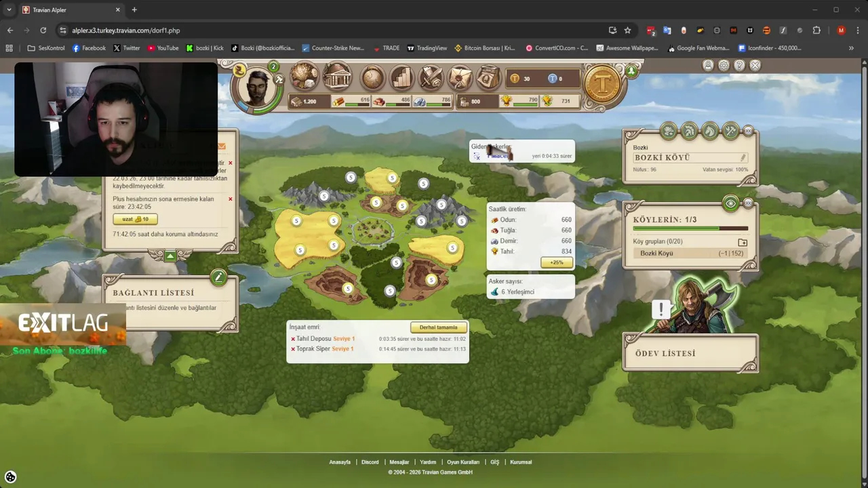Cancel Tahıl Deposu construction with red X
This screenshot has height=488, width=868.
pos(293,339)
